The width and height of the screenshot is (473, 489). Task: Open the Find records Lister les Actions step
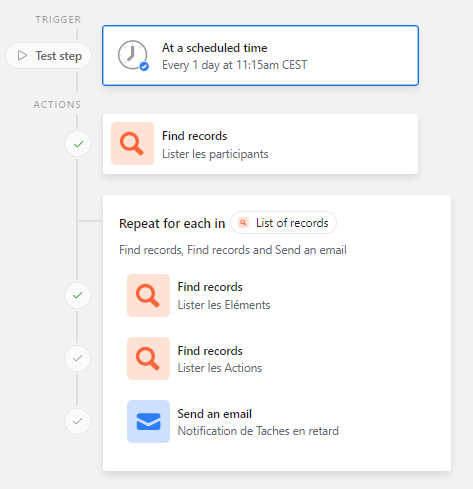pos(233,358)
